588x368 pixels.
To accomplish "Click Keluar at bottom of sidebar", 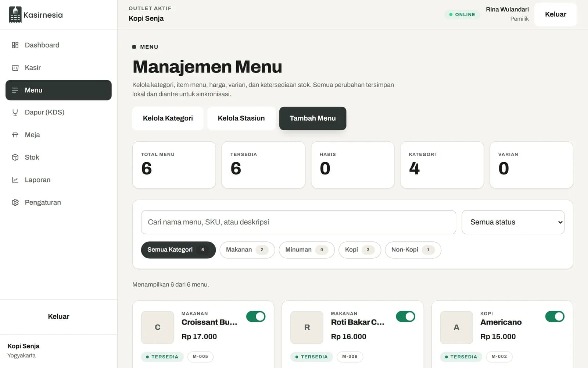I will (x=58, y=316).
